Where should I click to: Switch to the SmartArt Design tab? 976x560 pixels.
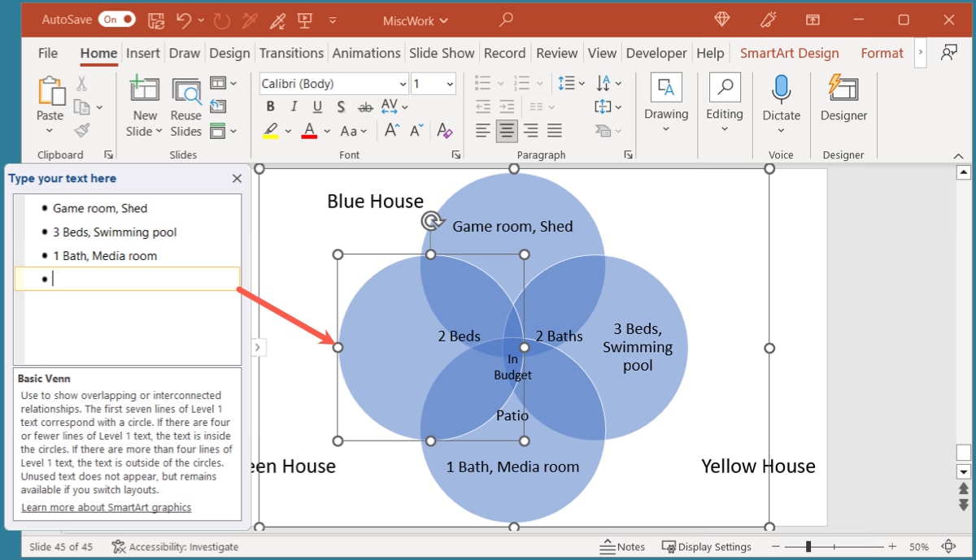click(789, 52)
